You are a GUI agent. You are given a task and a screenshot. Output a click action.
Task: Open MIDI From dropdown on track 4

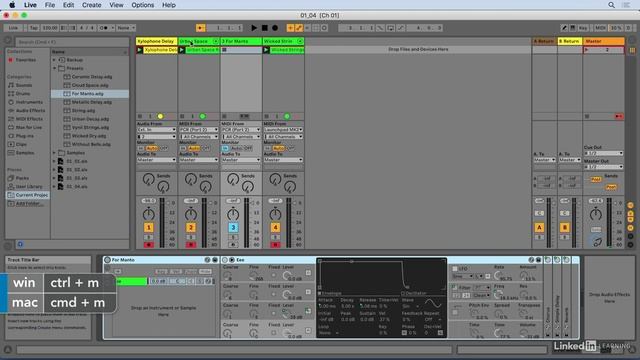pos(283,129)
